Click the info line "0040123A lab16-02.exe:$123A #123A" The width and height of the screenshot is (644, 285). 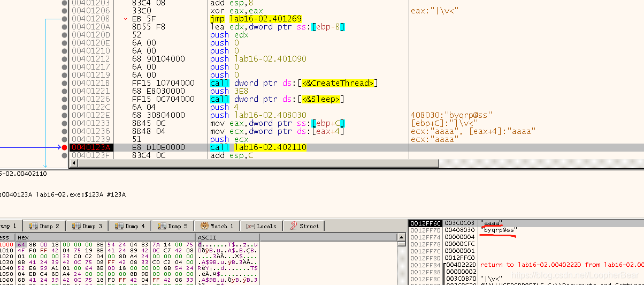click(63, 194)
